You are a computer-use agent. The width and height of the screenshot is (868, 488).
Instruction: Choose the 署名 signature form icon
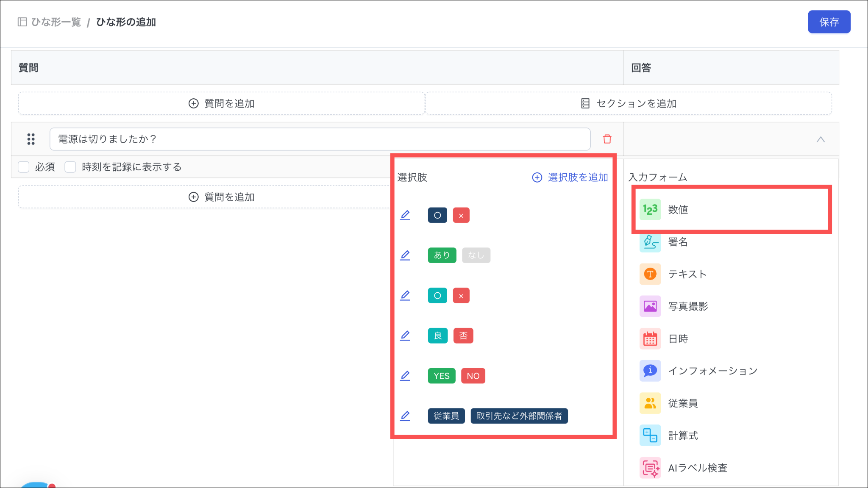point(650,242)
